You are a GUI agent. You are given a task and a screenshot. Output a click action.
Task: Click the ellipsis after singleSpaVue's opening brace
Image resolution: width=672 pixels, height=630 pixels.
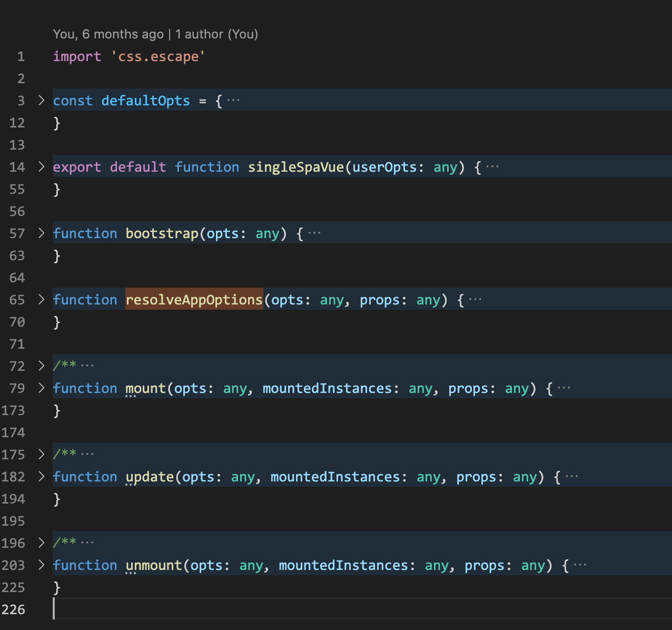coord(492,167)
